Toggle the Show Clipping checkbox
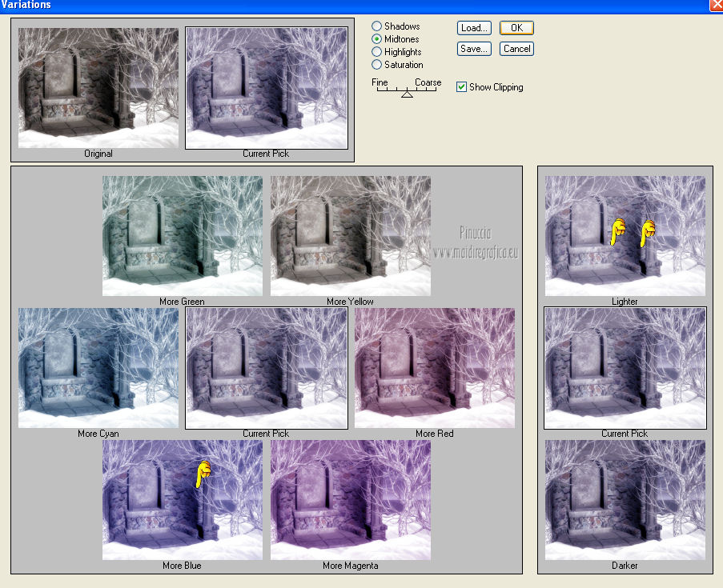 461,87
